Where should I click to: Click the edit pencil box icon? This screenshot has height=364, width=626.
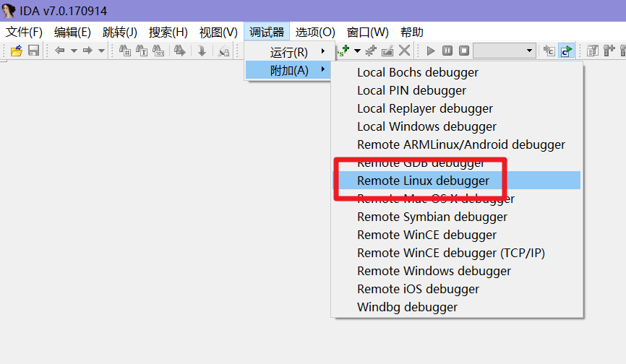coord(387,51)
